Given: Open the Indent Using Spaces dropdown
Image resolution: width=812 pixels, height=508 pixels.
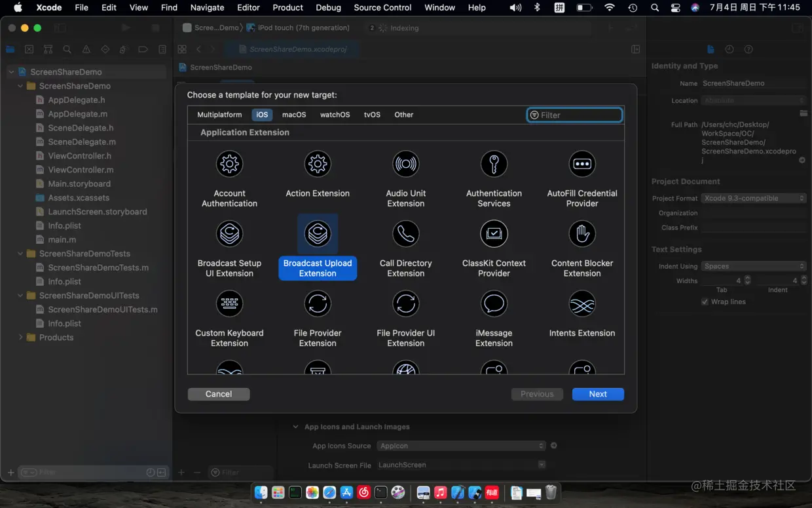Looking at the screenshot, I should 754,266.
